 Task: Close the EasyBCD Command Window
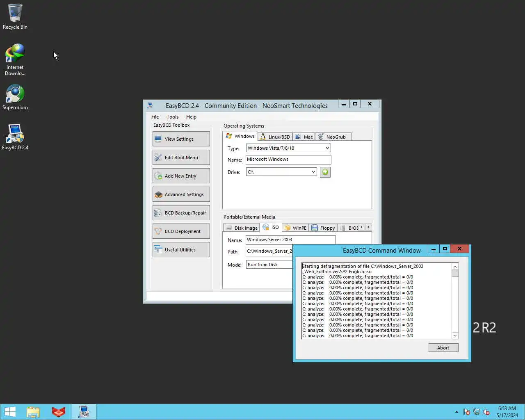click(460, 249)
